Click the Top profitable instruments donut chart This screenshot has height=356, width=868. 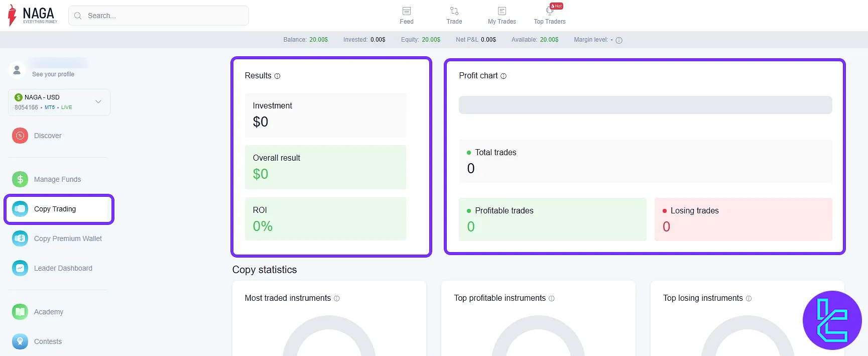[538, 336]
